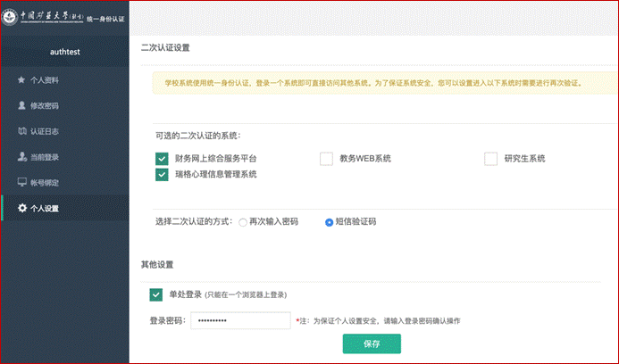Click the user icon beside 当前登录
The image size is (619, 364).
coord(21,158)
